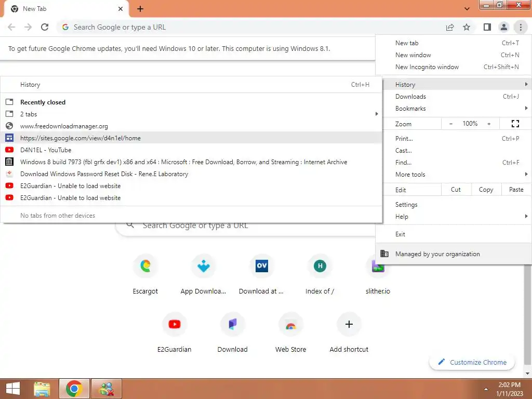Choose New tab from Chrome menu

(454, 43)
